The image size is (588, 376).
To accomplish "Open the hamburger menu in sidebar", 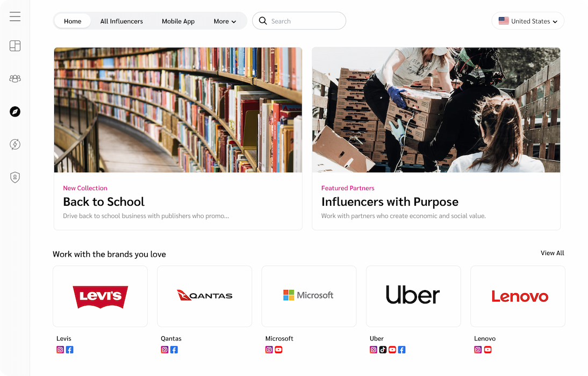I will coord(15,17).
